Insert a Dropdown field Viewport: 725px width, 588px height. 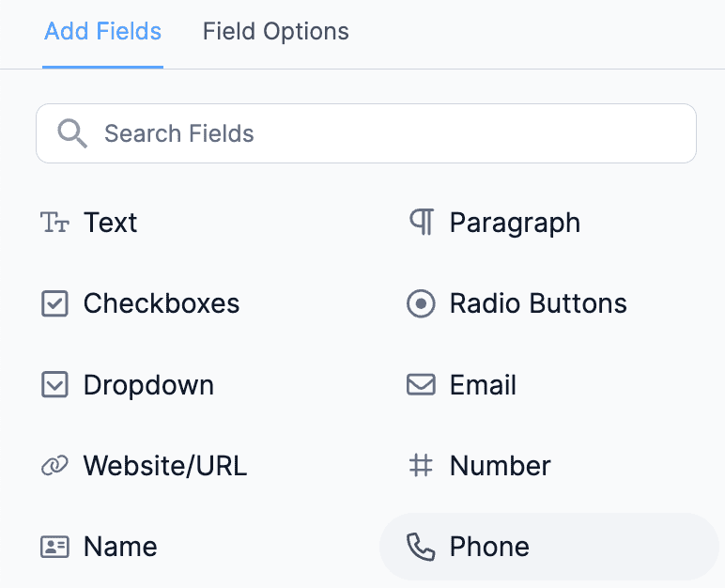click(128, 384)
